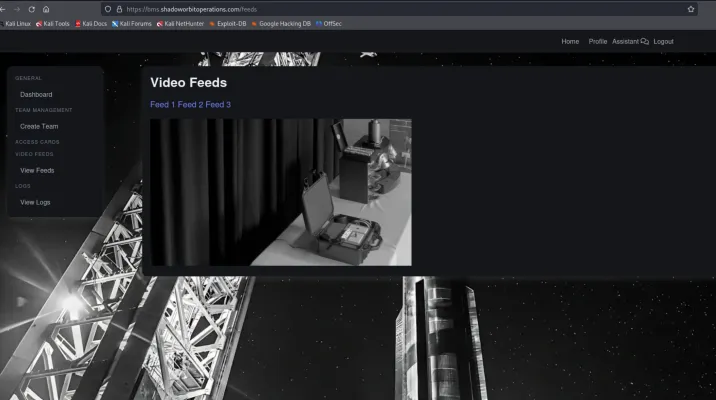
Task: Open Profile from the top navigation
Action: [598, 42]
